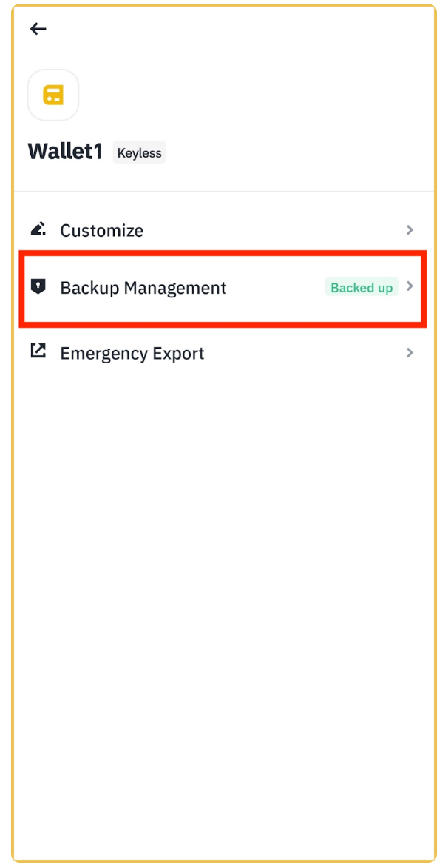Viewport: 448px width, 868px height.
Task: Click the gap between Backup Management and badge
Action: [x=275, y=288]
